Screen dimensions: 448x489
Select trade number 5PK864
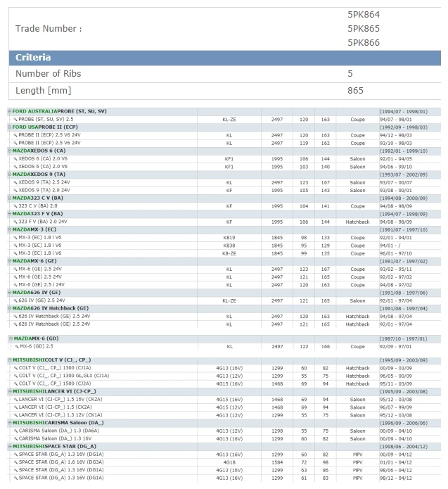(x=364, y=15)
